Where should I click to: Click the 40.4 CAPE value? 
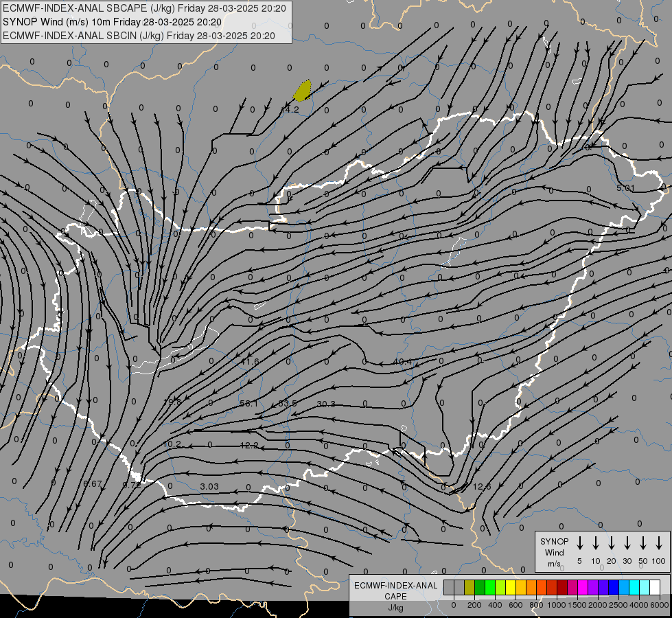click(402, 362)
